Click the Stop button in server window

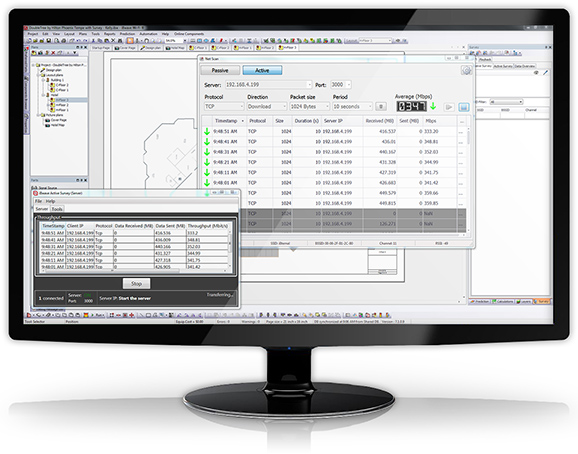point(136,283)
